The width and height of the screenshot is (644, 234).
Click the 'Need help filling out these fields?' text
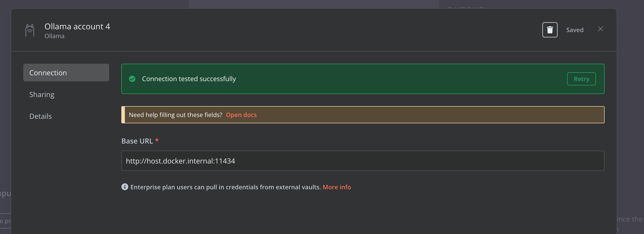(176, 115)
